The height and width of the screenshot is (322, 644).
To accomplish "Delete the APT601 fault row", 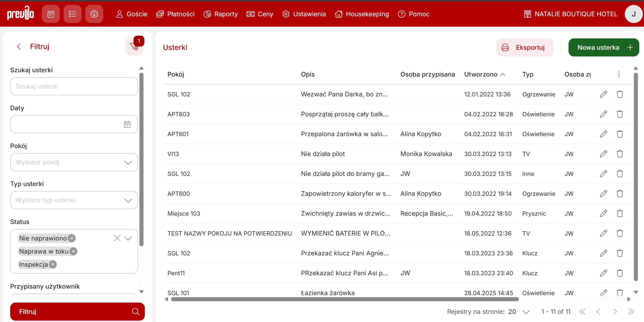I will 620,134.
